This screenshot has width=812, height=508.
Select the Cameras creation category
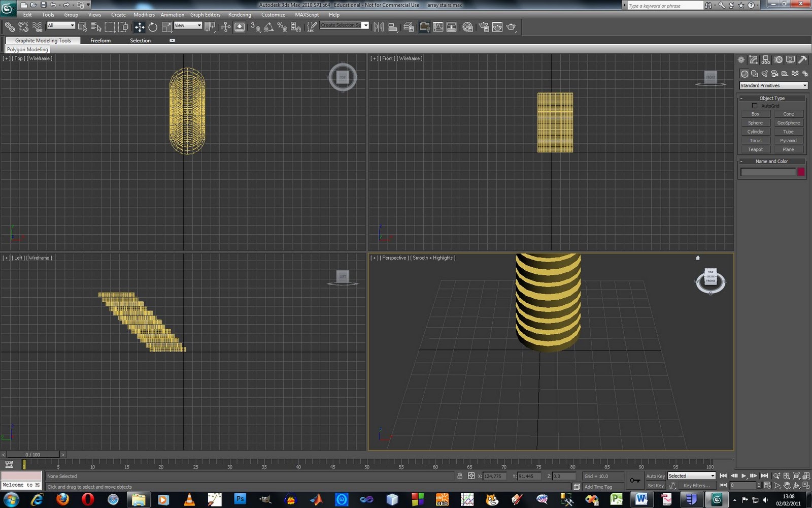coord(775,74)
